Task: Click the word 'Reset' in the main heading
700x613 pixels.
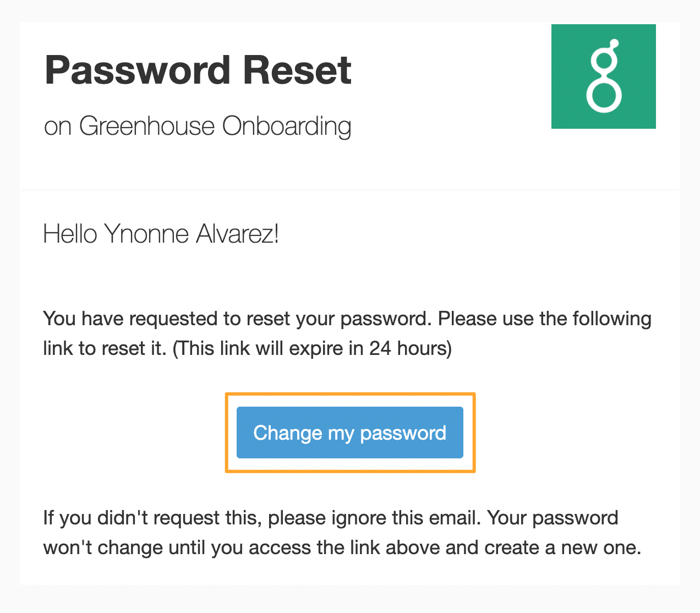Action: pos(297,70)
